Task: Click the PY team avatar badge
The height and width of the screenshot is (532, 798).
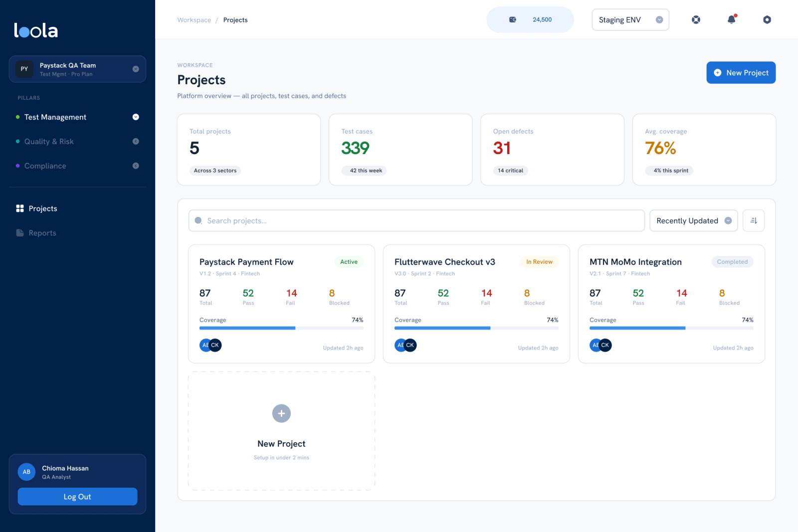Action: 24,69
